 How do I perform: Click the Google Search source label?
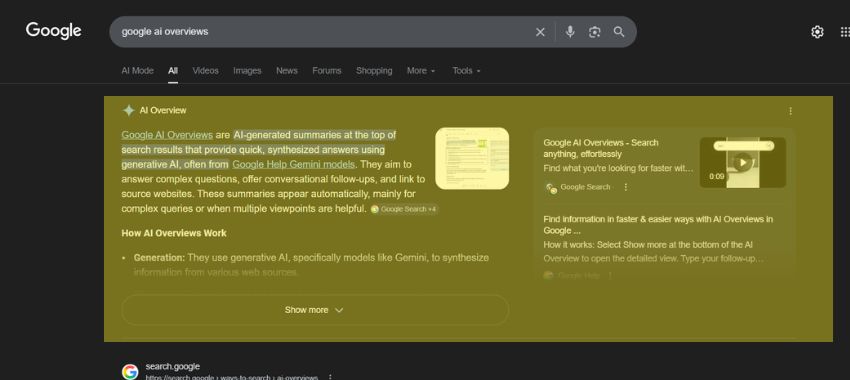click(585, 187)
